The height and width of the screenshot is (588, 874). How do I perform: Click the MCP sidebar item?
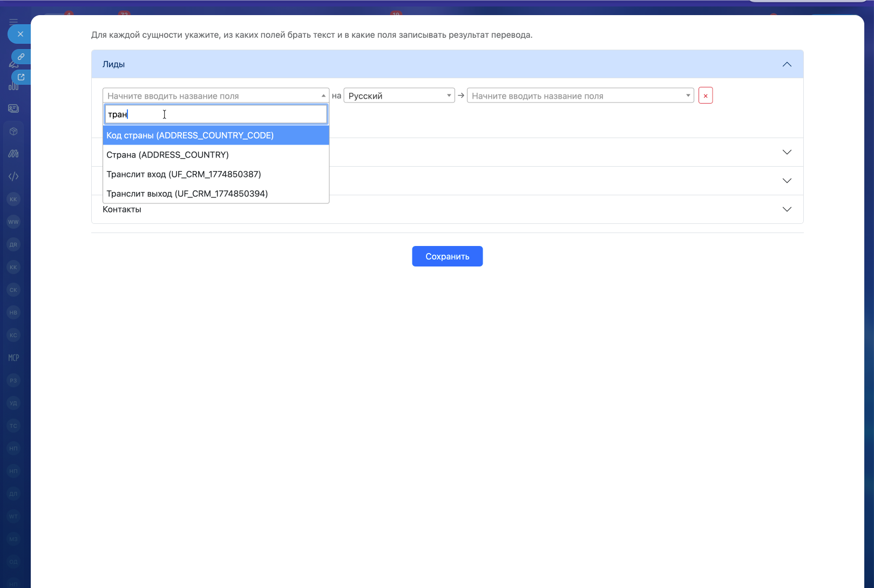pos(13,358)
